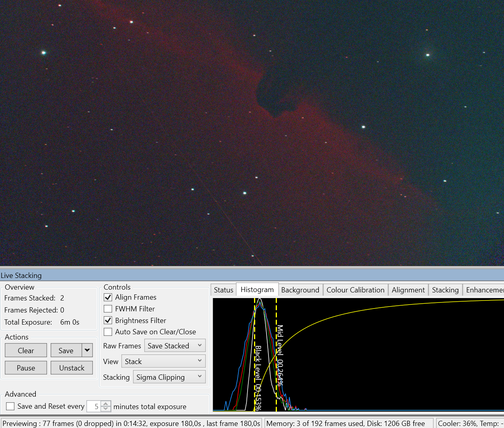This screenshot has width=504, height=428.
Task: Tick the Save and Reset every checkbox
Action: pos(10,406)
